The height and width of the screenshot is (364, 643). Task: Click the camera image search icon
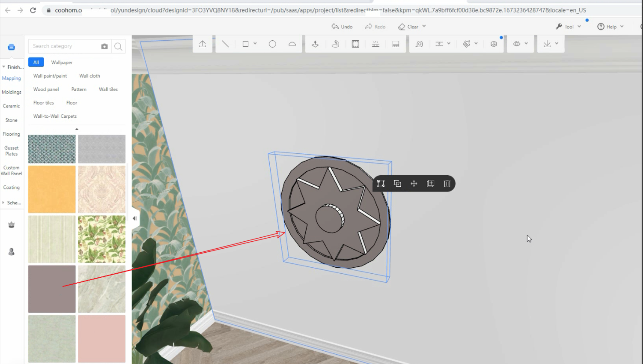[x=104, y=46]
